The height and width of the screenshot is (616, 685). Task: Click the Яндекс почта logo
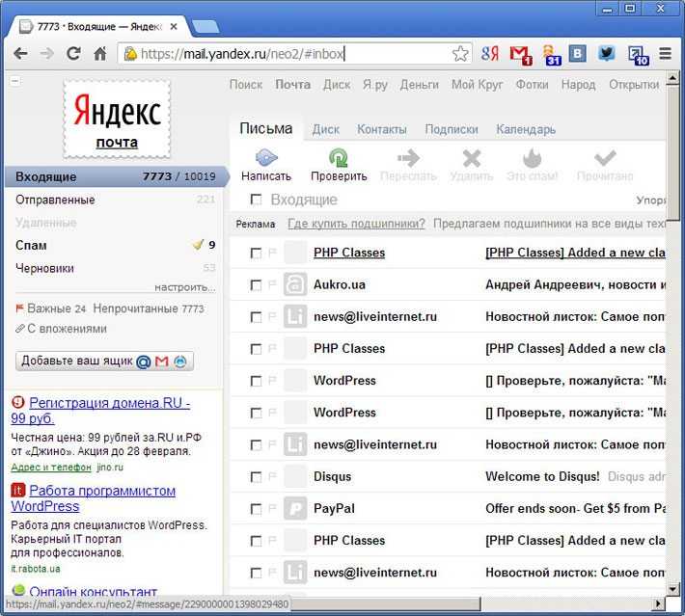point(117,119)
